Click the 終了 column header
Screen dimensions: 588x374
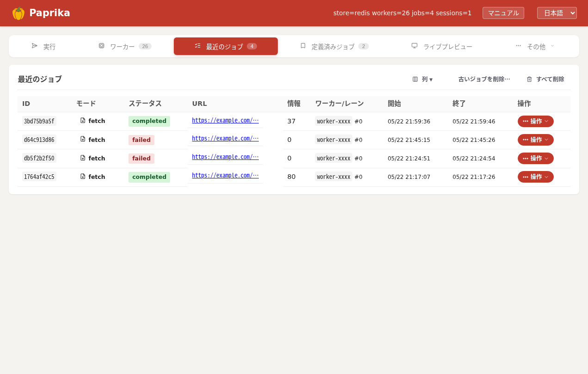[x=459, y=104]
